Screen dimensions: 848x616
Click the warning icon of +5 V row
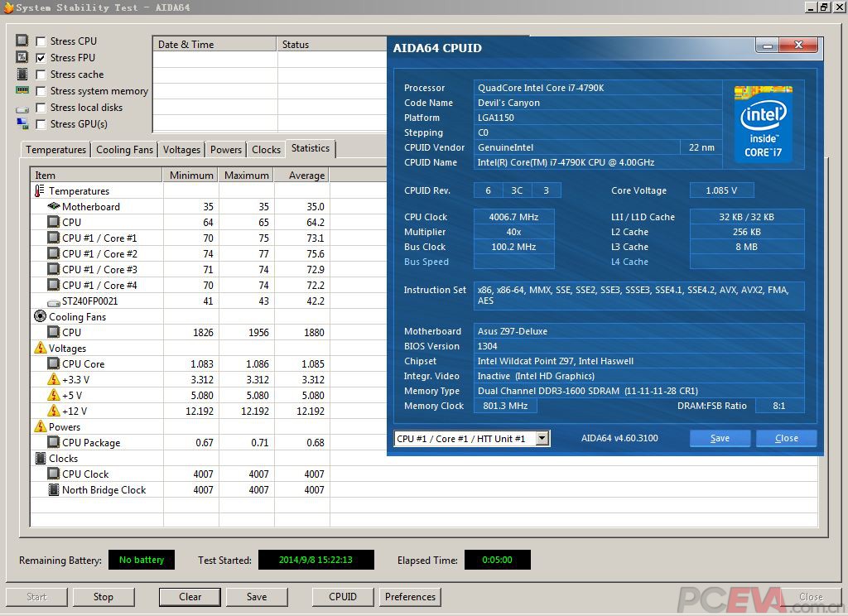pos(54,395)
